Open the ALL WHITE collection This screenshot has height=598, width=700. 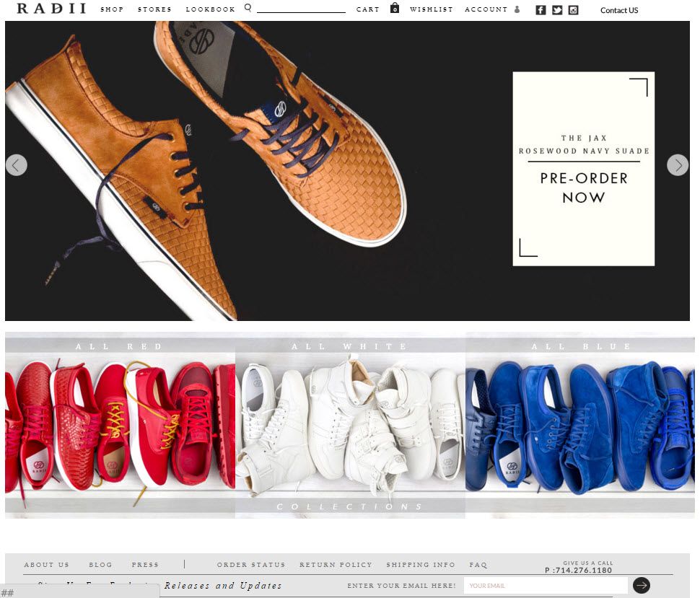click(x=351, y=425)
